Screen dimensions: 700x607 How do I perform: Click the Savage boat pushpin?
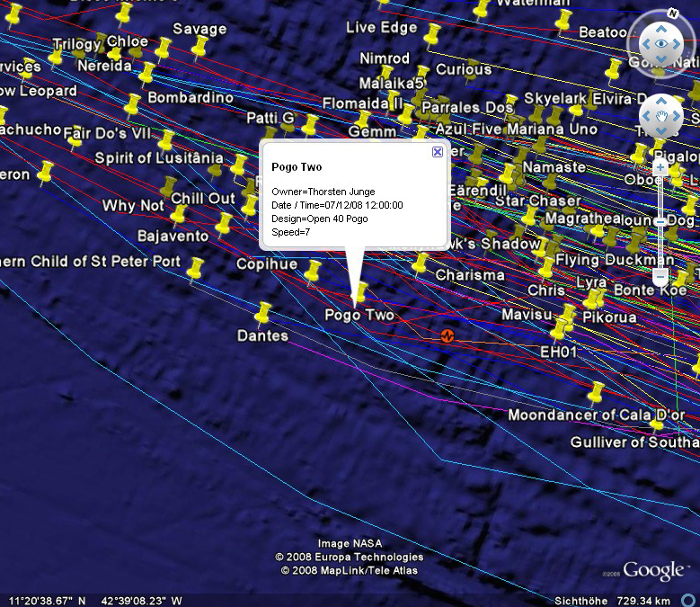point(198,47)
